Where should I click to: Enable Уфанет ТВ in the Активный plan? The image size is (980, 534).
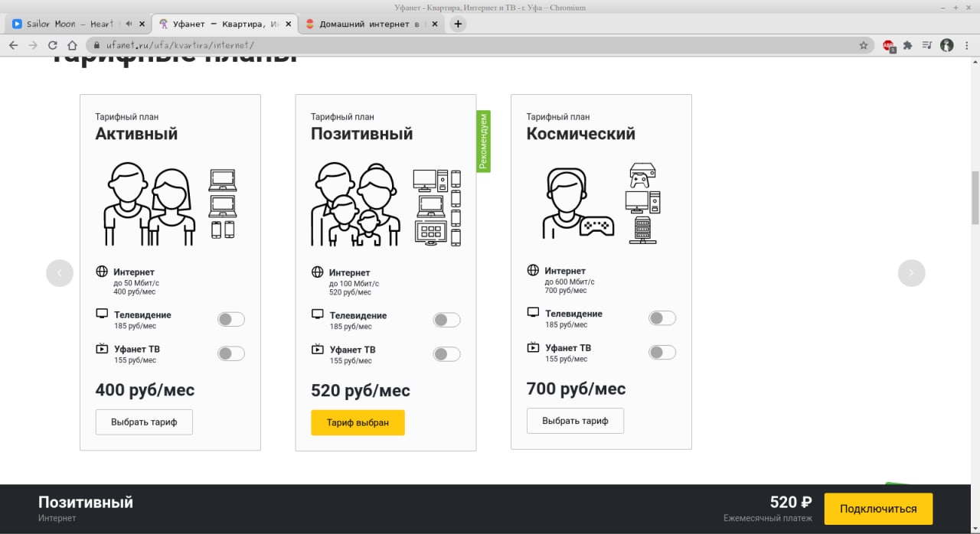(x=231, y=353)
